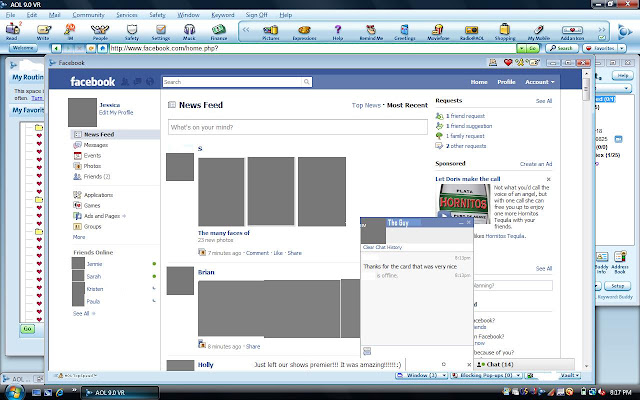
Task: Open the Account dropdown in Facebook header
Action: click(x=540, y=82)
